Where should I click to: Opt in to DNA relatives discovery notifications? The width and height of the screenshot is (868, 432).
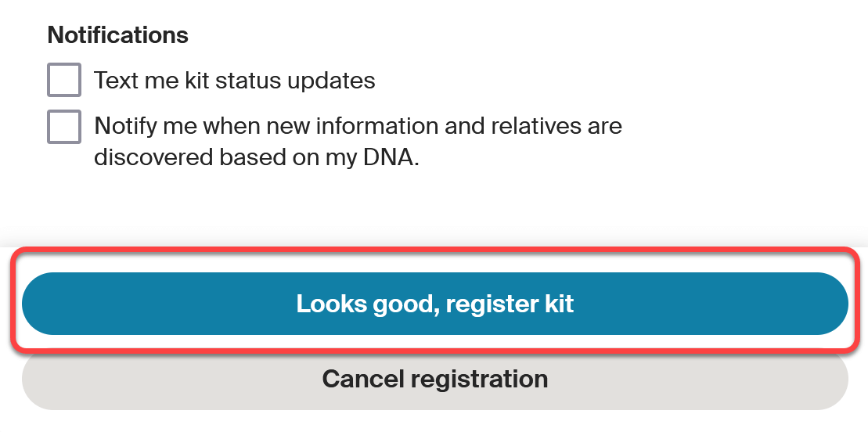[64, 127]
